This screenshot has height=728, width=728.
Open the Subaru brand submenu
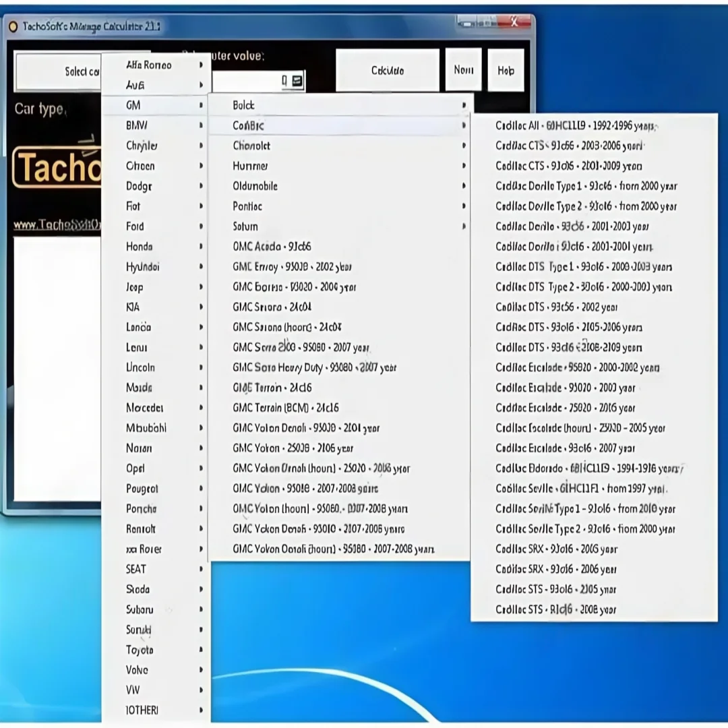(x=156, y=609)
